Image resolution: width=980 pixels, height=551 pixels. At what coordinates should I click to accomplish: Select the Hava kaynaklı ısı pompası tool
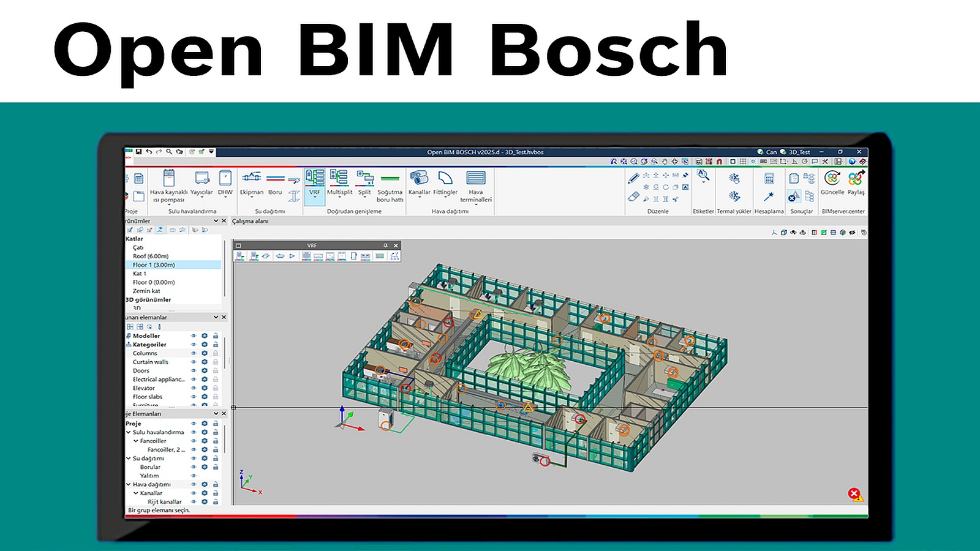coord(169,178)
